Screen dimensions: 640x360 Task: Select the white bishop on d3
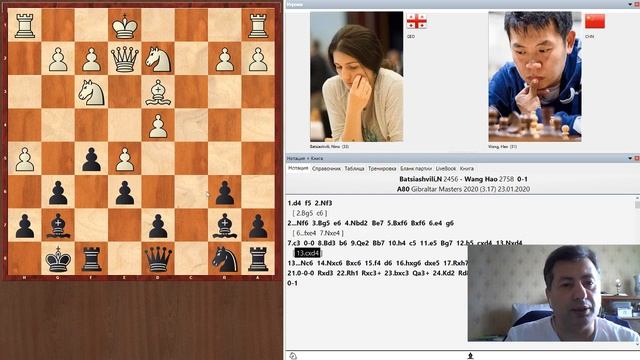click(x=158, y=93)
